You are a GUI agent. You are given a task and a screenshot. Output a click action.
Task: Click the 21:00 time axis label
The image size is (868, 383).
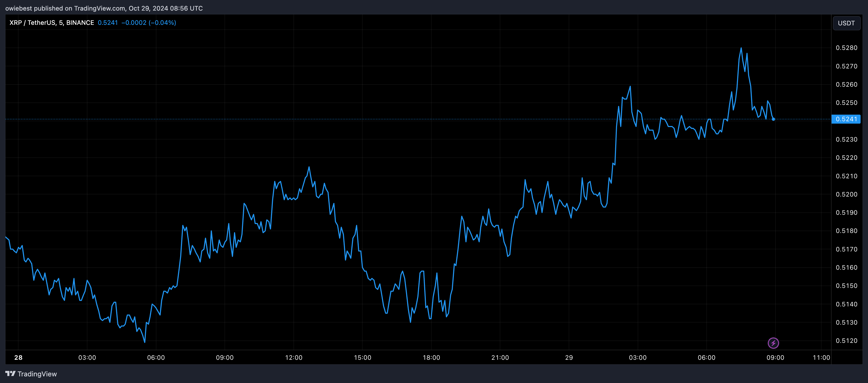(500, 357)
